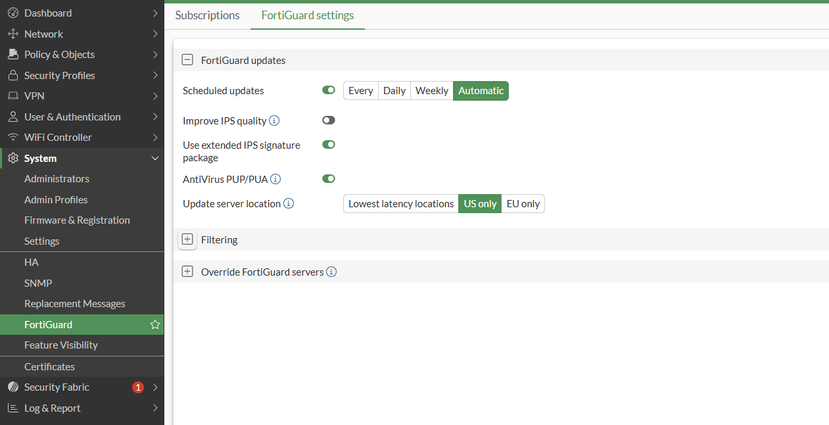
Task: Toggle the AntiVirus PUP/PUA switch
Action: (x=328, y=179)
